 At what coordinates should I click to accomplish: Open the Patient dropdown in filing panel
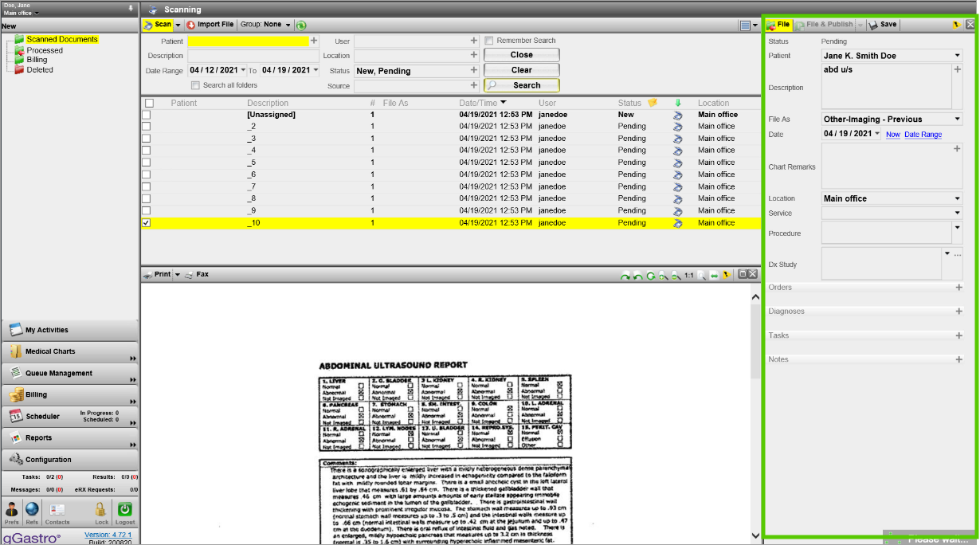click(x=957, y=56)
